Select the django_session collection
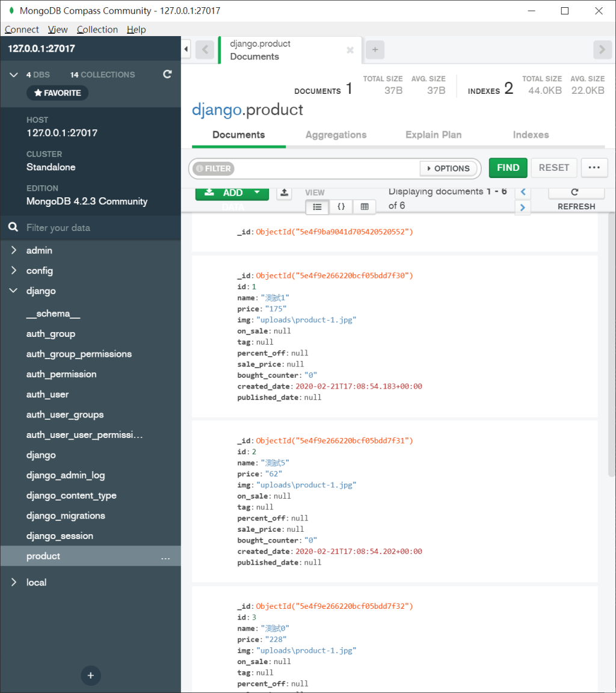This screenshot has width=616, height=693. click(x=60, y=535)
